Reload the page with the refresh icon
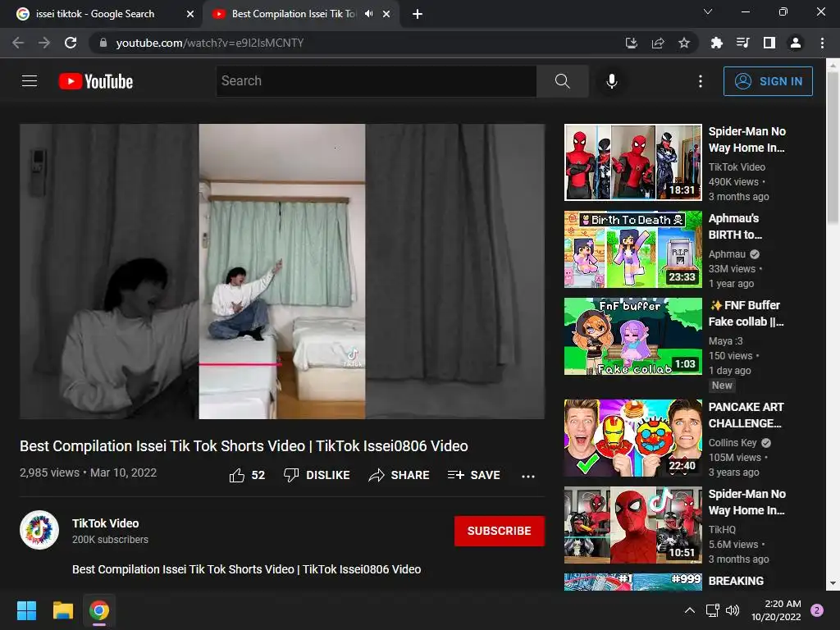 (x=71, y=43)
